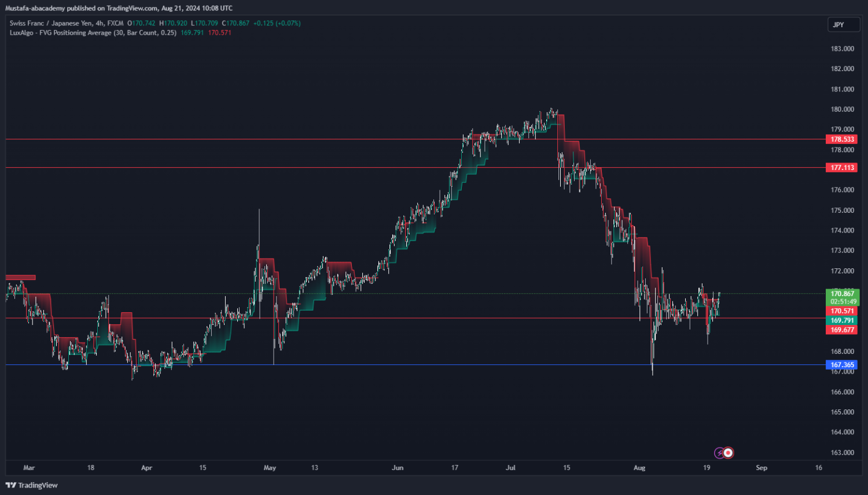Click 172.000 on the price axis
Image resolution: width=868 pixels, height=495 pixels.
coord(843,271)
